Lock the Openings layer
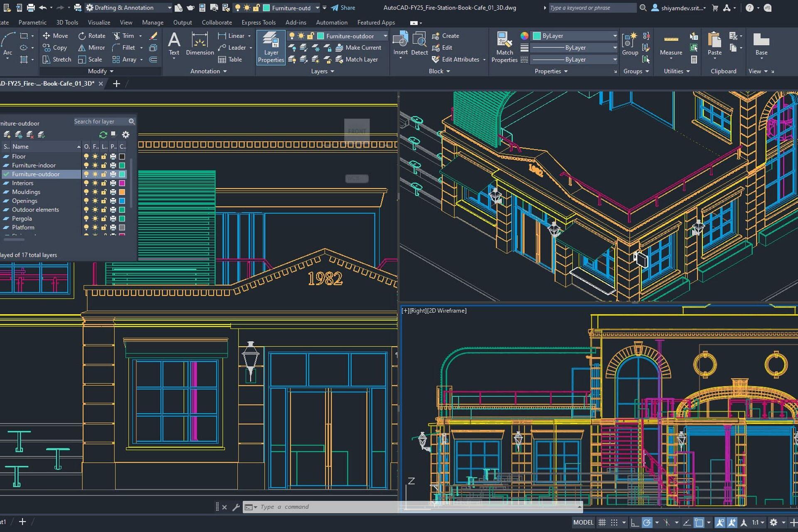This screenshot has width=798, height=532. [x=104, y=201]
